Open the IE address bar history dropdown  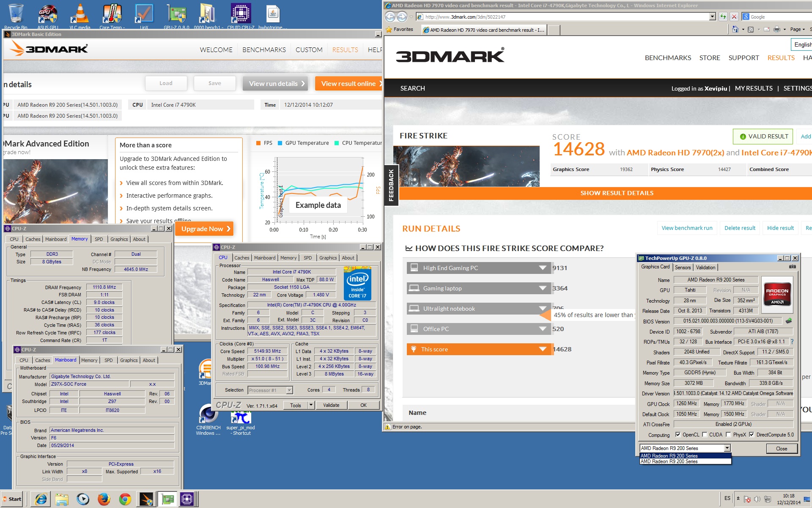click(x=712, y=17)
